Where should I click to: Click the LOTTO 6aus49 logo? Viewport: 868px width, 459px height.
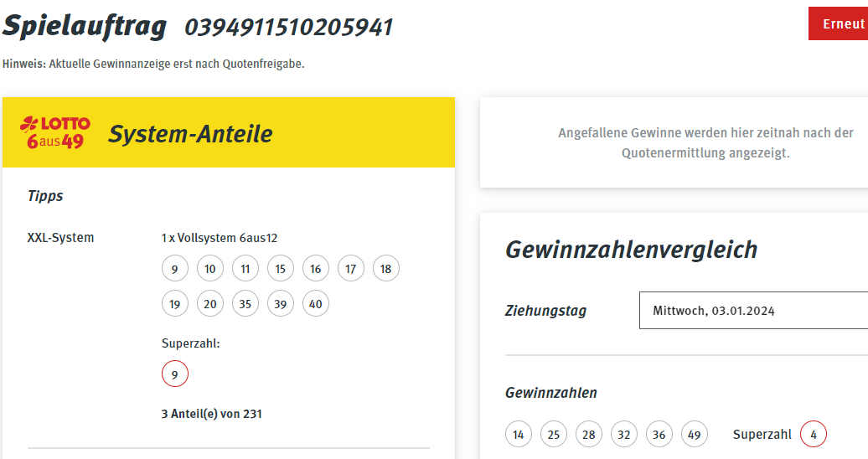(x=54, y=132)
